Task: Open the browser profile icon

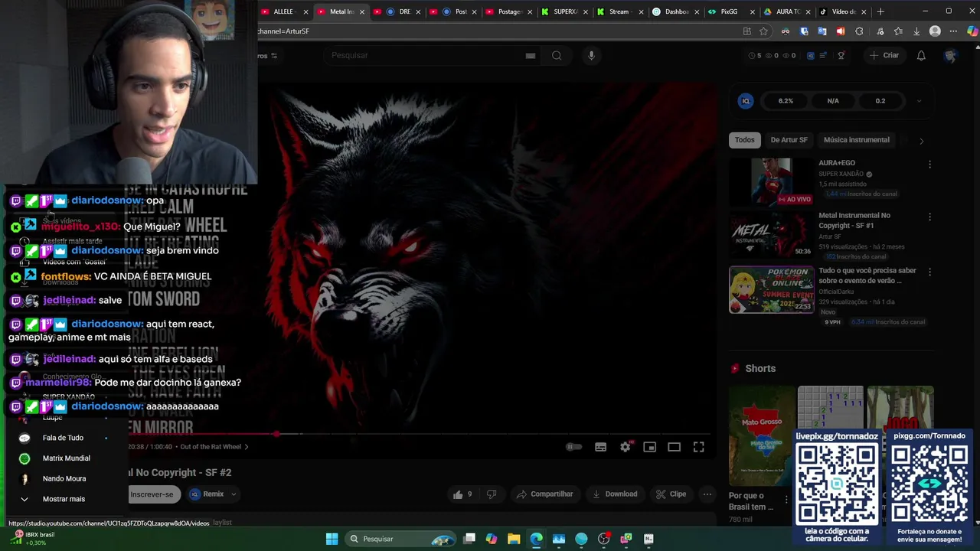Action: [935, 31]
